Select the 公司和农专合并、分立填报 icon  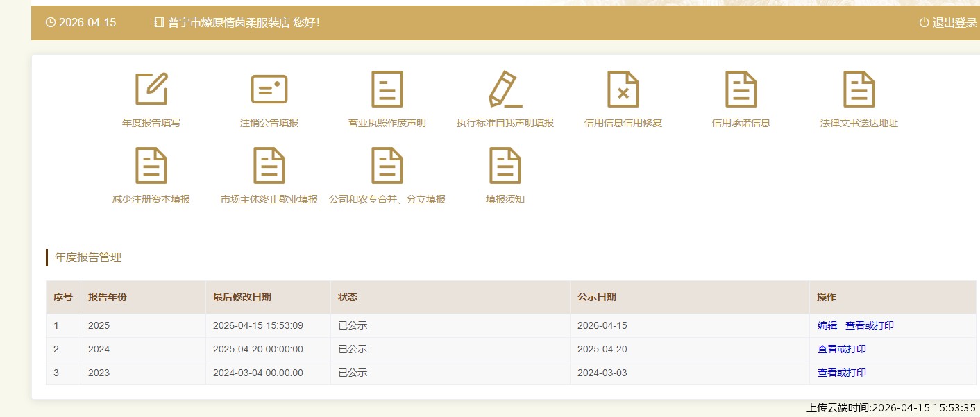tap(387, 166)
